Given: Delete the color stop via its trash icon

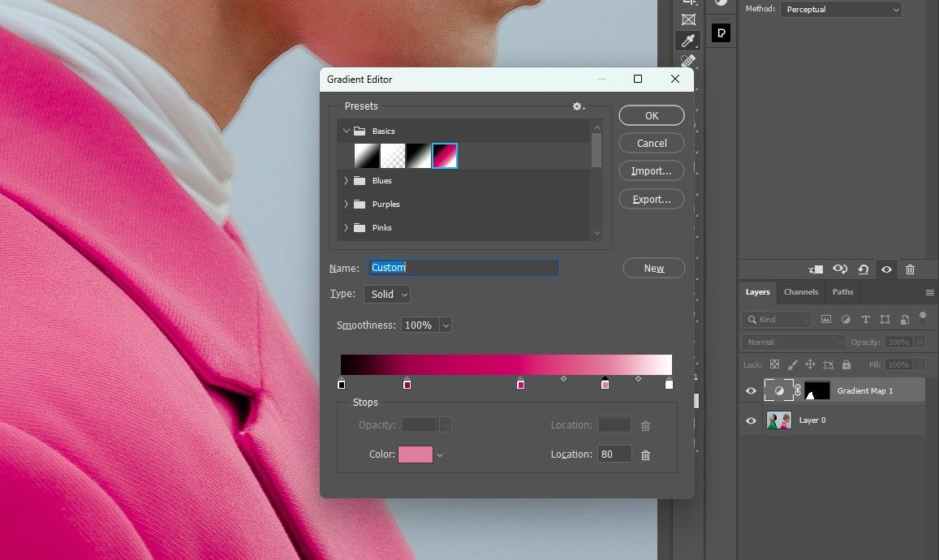Looking at the screenshot, I should pyautogui.click(x=645, y=455).
